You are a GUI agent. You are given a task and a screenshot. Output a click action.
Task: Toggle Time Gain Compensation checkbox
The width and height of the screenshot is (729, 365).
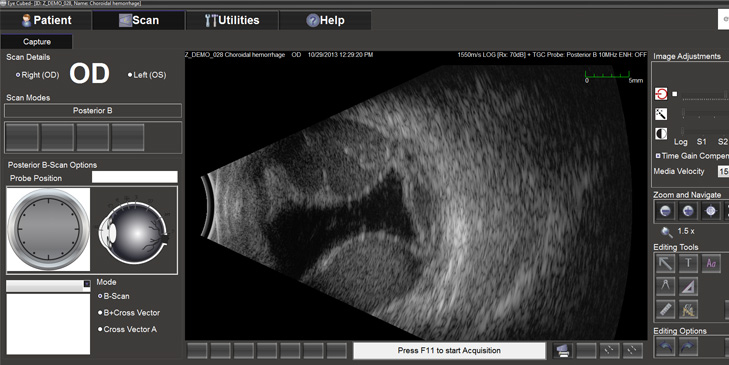(658, 156)
